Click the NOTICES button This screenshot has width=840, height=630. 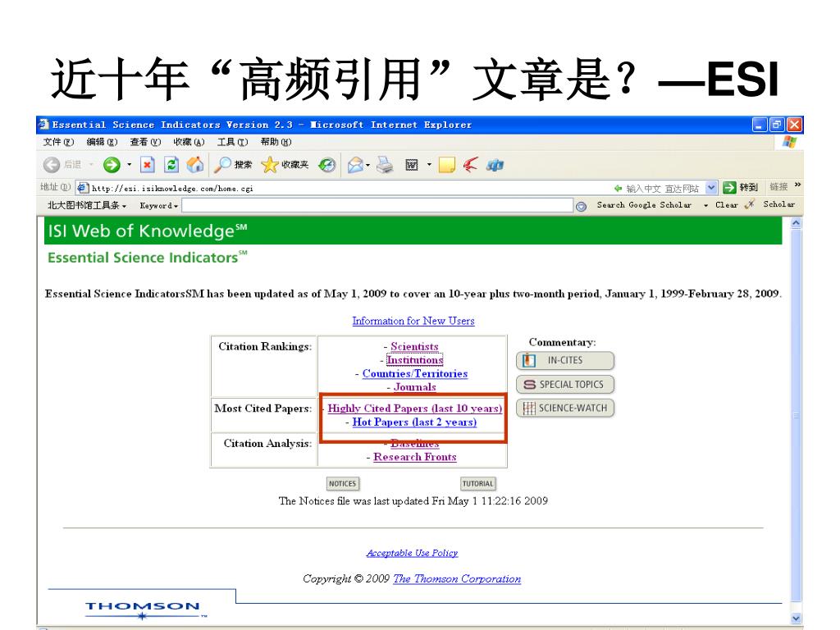[x=342, y=484]
